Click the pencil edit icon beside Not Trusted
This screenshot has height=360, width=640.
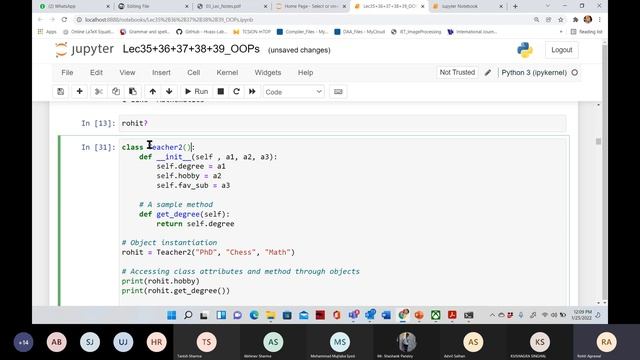point(488,73)
